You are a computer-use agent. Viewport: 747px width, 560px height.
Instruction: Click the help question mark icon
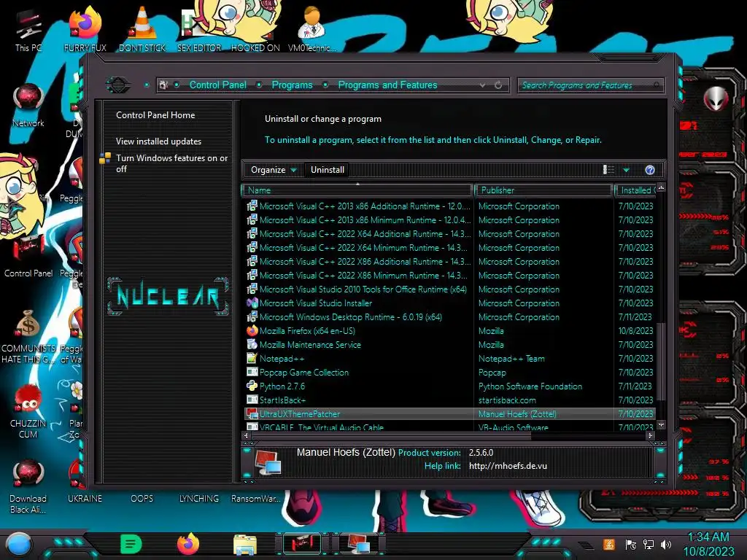[x=650, y=170]
